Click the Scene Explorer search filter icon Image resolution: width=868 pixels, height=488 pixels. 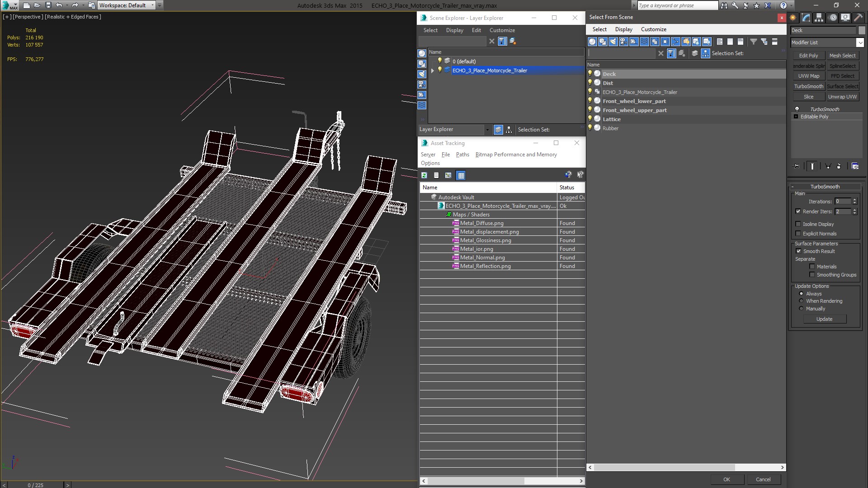(502, 41)
